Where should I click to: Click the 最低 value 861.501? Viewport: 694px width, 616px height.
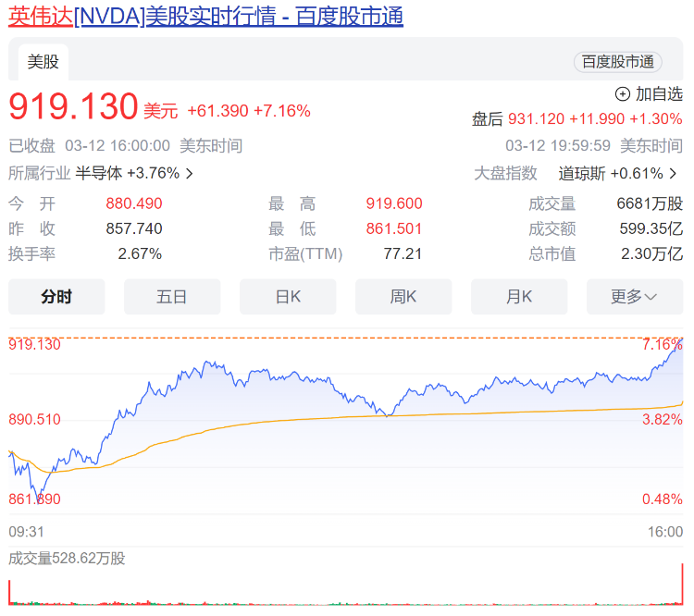tap(394, 228)
